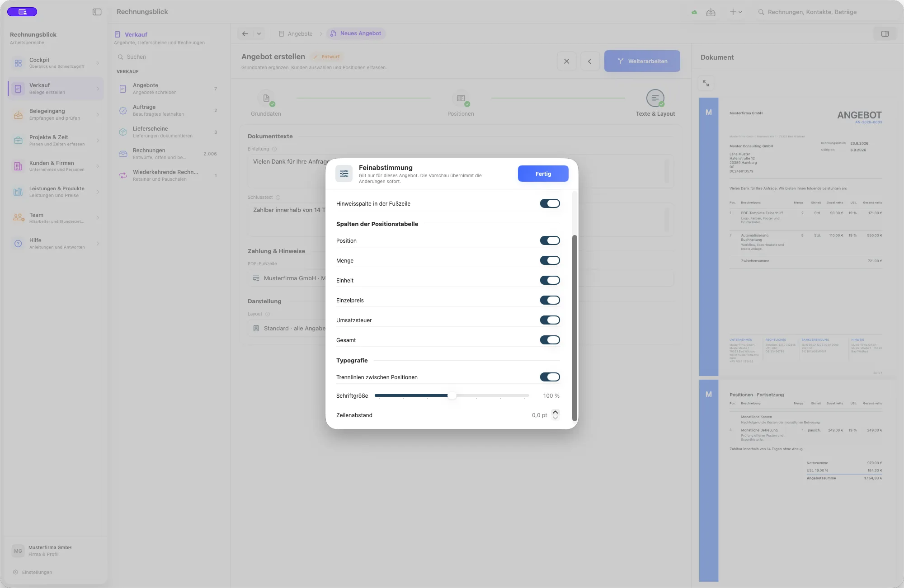Toggle Hinweisspalte in der Fußzeile
The height and width of the screenshot is (588, 904).
point(550,203)
